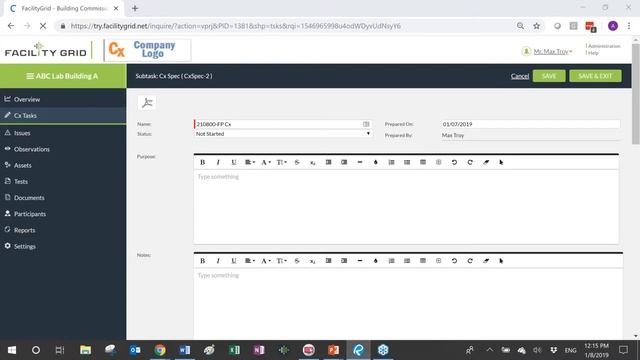Open a new browser tab

(x=135, y=8)
